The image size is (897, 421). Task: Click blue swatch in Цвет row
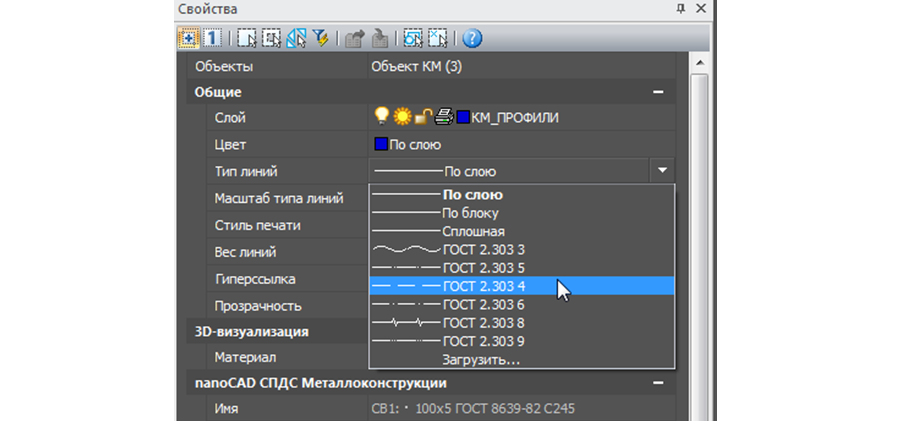381,144
